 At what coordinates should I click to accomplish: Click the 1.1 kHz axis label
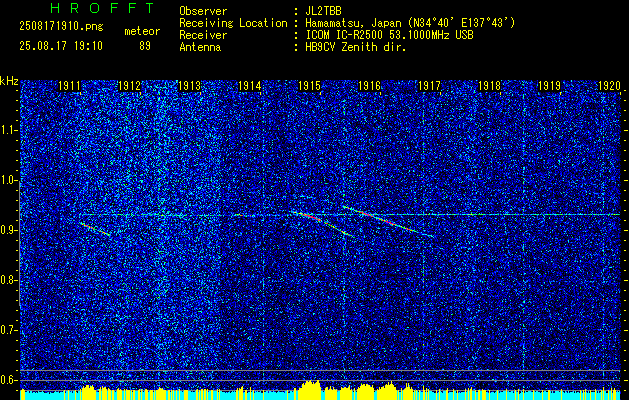tap(8, 130)
